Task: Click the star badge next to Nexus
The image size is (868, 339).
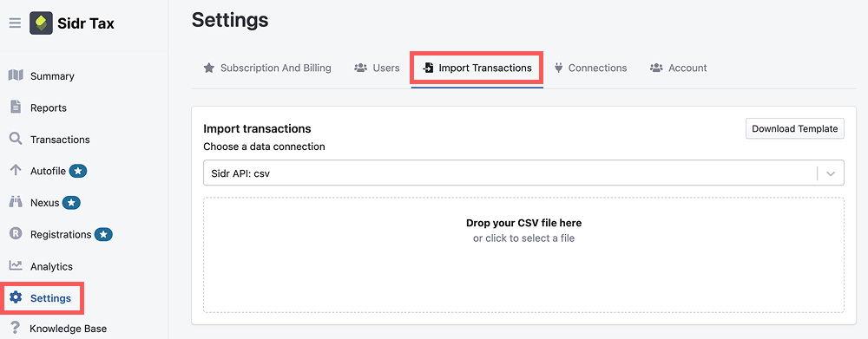Action: (71, 203)
